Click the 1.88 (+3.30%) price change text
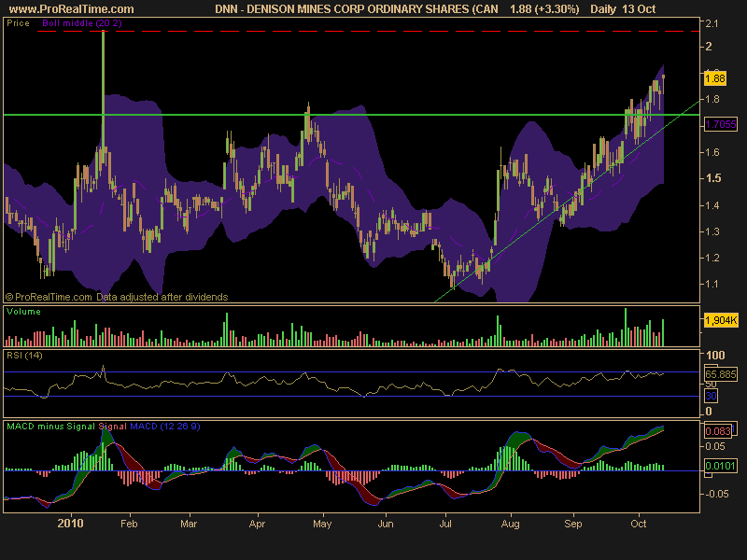This screenshot has width=747, height=560. (544, 9)
